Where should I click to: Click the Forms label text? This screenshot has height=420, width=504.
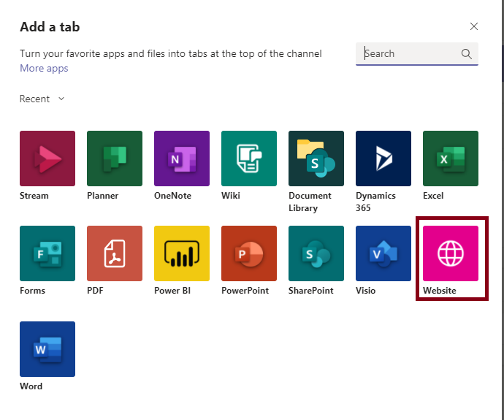pyautogui.click(x=32, y=291)
